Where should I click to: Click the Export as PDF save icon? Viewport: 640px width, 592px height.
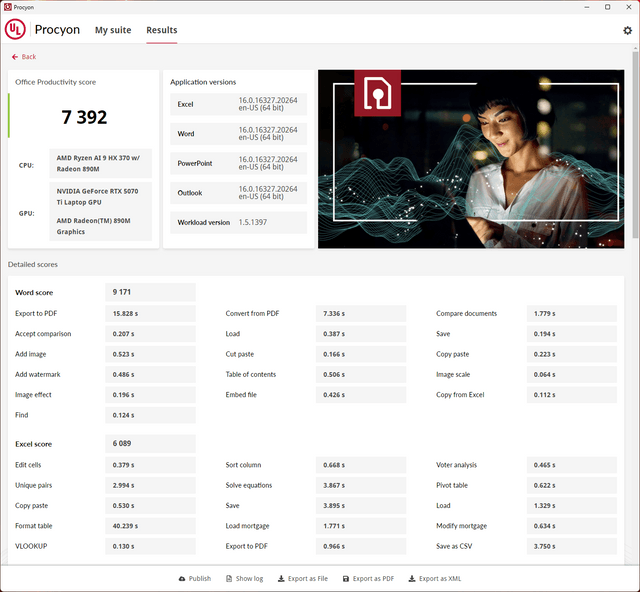pos(346,579)
